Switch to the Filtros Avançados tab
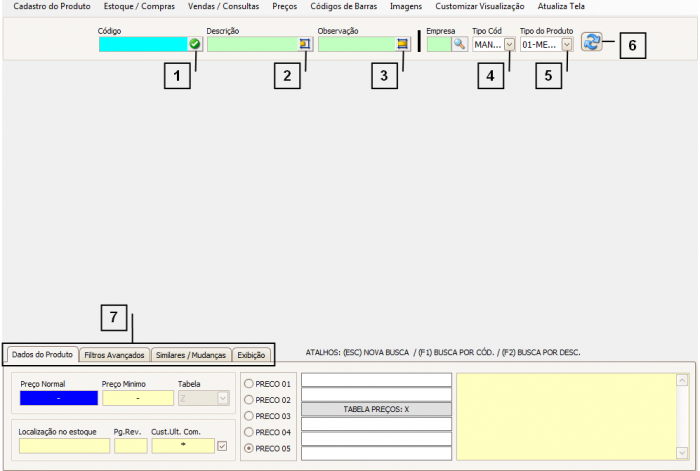The width and height of the screenshot is (700, 471). coord(115,355)
